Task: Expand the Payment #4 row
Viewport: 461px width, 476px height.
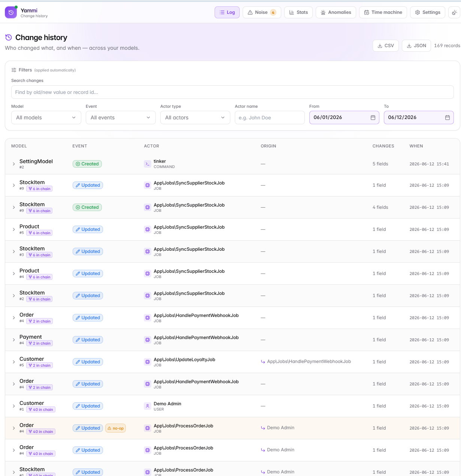Action: pyautogui.click(x=14, y=340)
